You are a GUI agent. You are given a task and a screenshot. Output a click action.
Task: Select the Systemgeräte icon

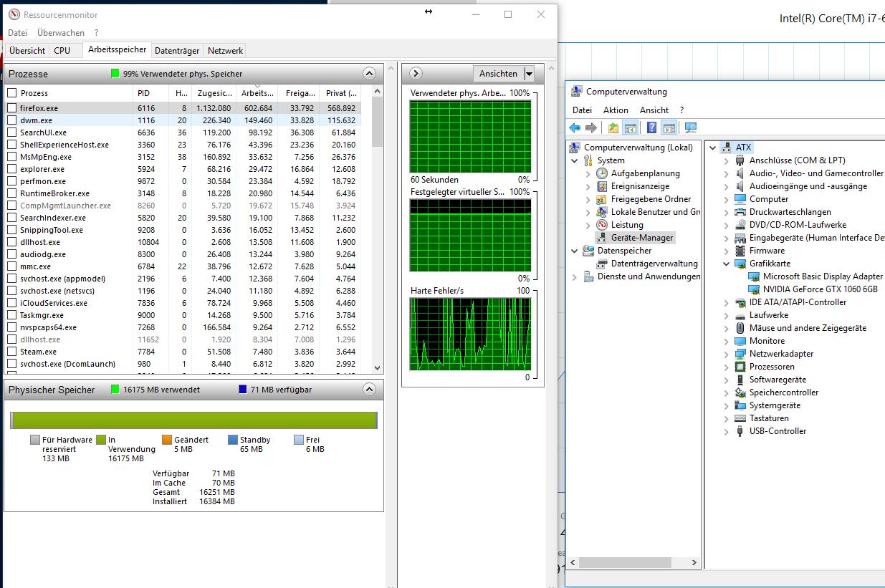pos(740,405)
